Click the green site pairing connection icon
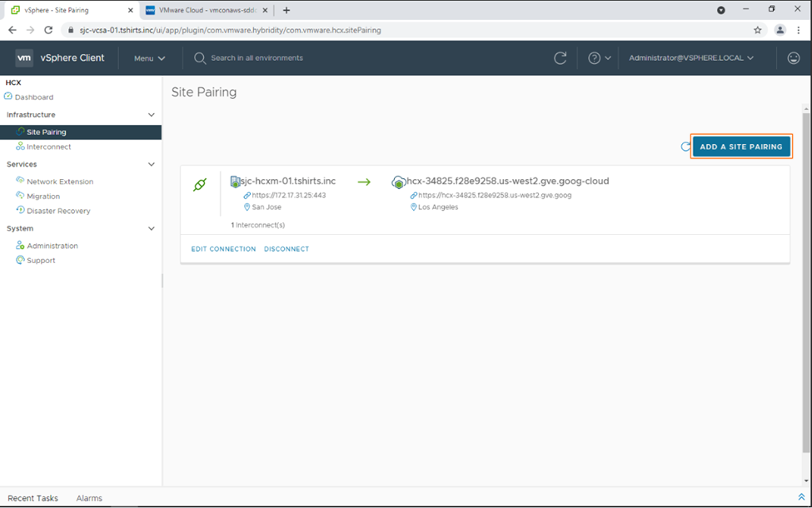The width and height of the screenshot is (812, 508). 200,185
